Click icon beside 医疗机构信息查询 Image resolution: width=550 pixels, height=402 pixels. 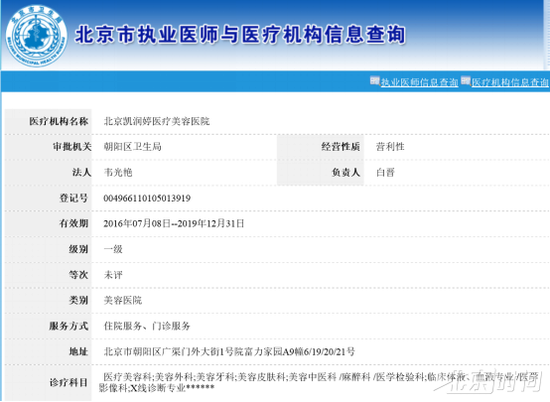[x=466, y=81]
